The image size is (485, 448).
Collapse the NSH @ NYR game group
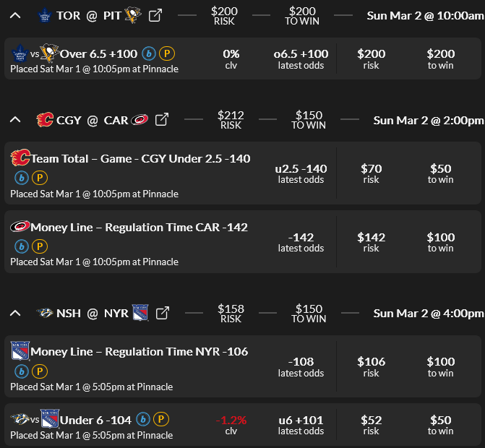coord(15,313)
